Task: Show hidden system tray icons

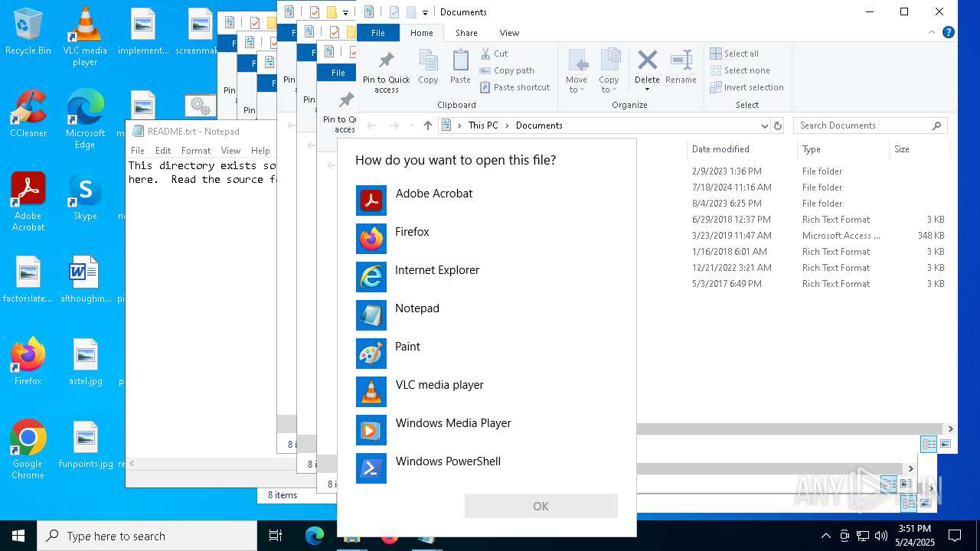Action: click(825, 536)
